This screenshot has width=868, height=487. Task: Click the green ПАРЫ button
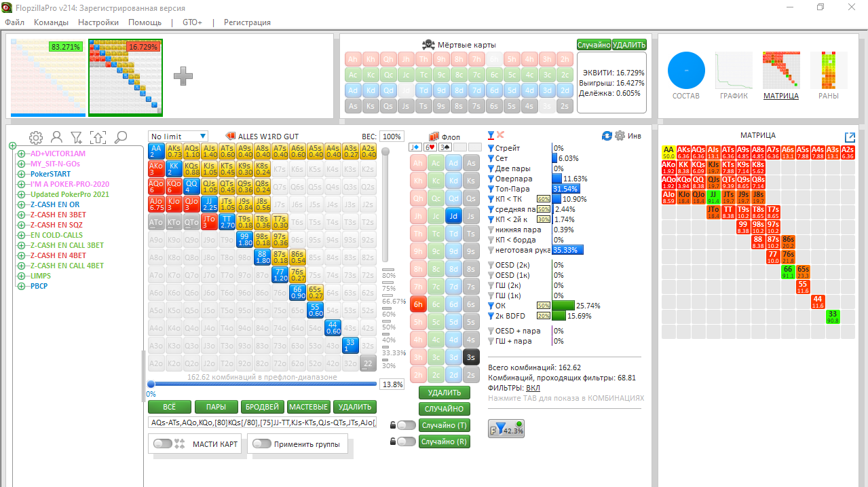click(x=216, y=407)
